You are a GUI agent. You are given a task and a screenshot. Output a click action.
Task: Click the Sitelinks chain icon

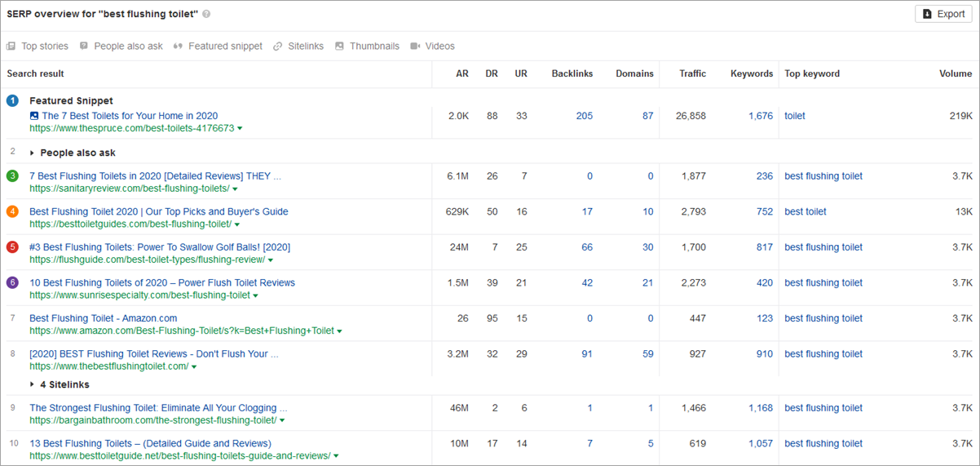(278, 47)
